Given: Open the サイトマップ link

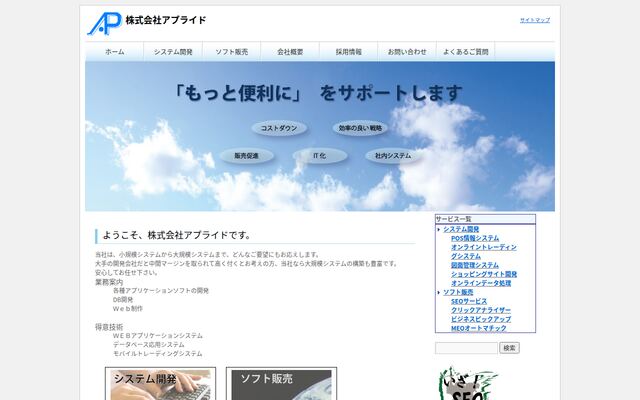Looking at the screenshot, I should point(535,20).
